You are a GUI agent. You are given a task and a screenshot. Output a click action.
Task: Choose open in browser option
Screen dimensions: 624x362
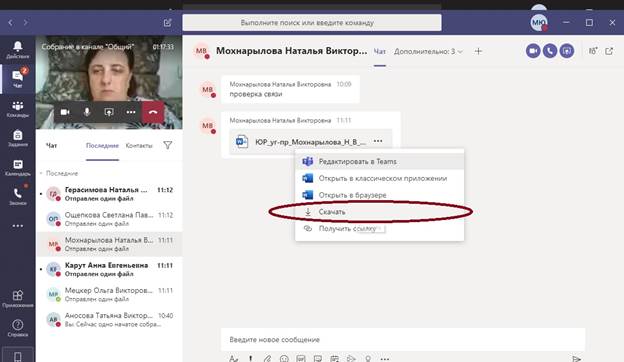(x=379, y=195)
